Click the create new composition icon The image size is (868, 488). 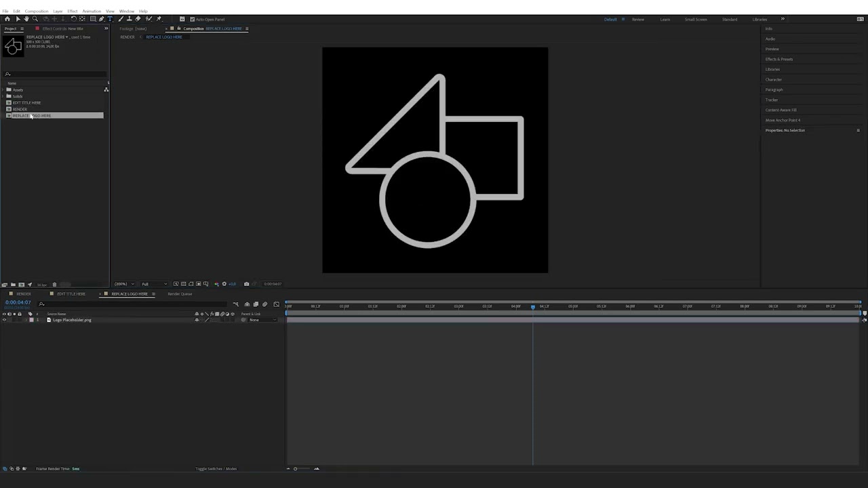(x=21, y=285)
